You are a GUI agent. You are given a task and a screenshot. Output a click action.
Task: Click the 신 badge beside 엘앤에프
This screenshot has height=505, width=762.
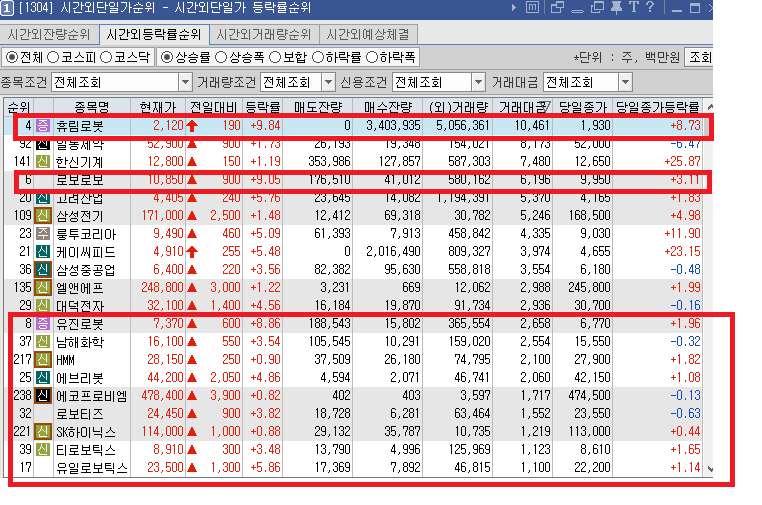[x=43, y=287]
